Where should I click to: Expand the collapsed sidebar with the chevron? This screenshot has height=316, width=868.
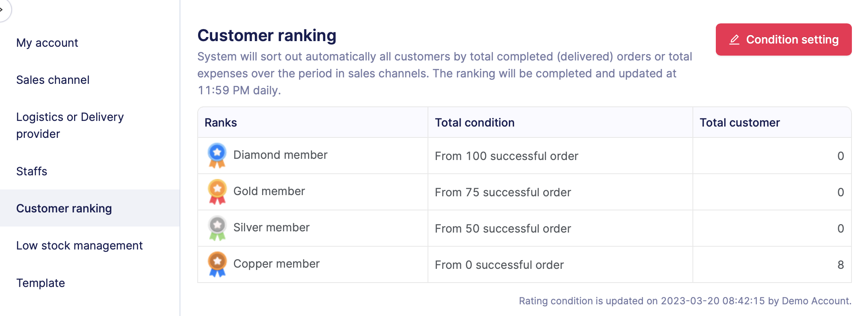point(2,10)
